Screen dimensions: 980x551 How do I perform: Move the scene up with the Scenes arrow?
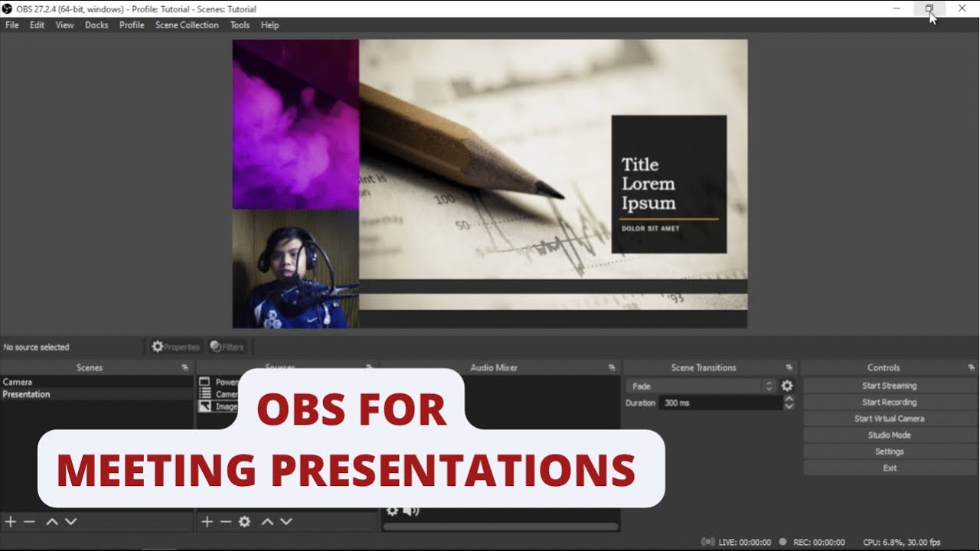[52, 521]
